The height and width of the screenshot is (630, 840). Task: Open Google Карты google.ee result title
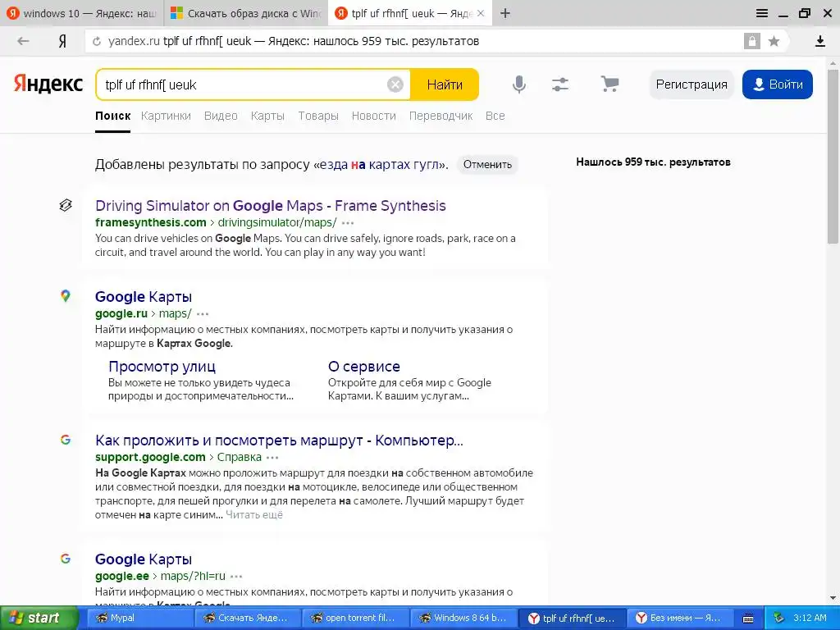tap(144, 559)
